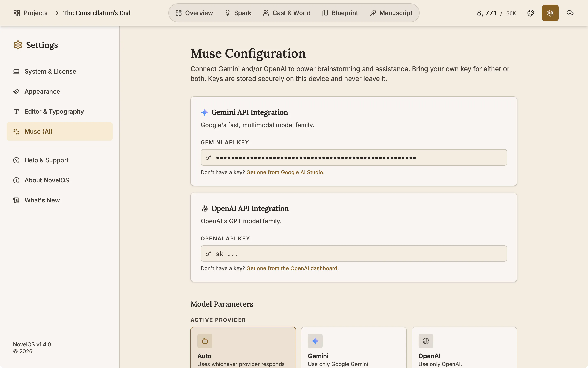This screenshot has height=368, width=588.
Task: Click the brown settings gear button
Action: click(x=550, y=13)
